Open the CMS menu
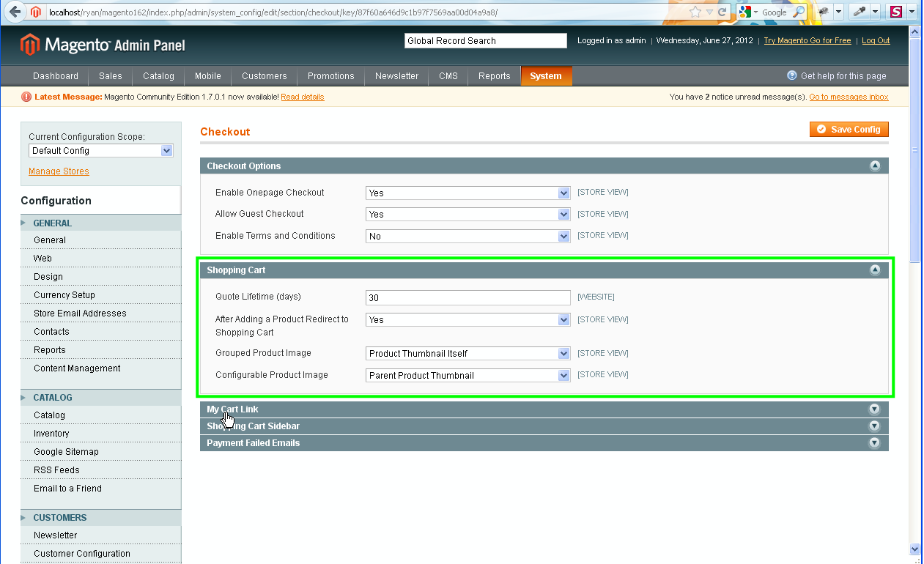This screenshot has height=564, width=924. (x=448, y=76)
